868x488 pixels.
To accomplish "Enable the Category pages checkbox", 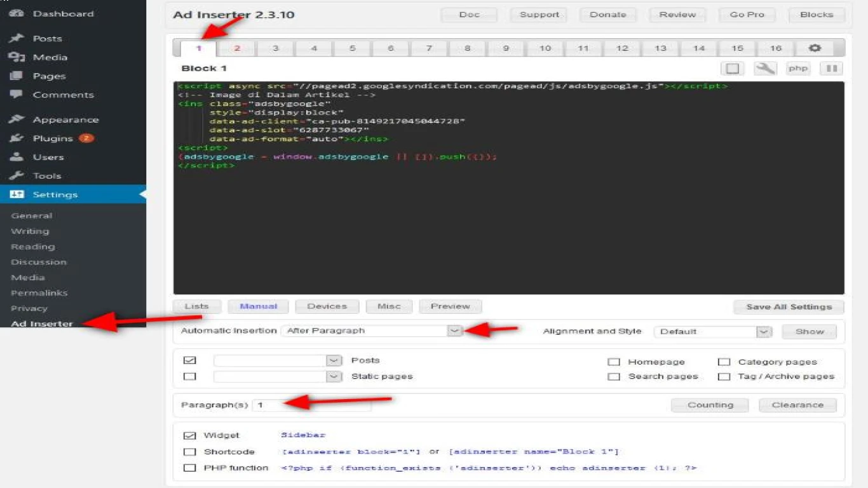I will coord(724,362).
